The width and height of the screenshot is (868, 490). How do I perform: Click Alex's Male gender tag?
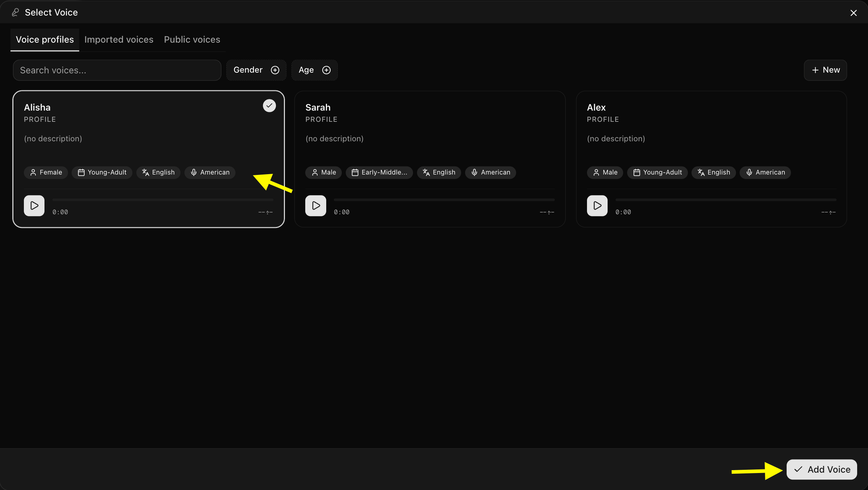pyautogui.click(x=605, y=172)
